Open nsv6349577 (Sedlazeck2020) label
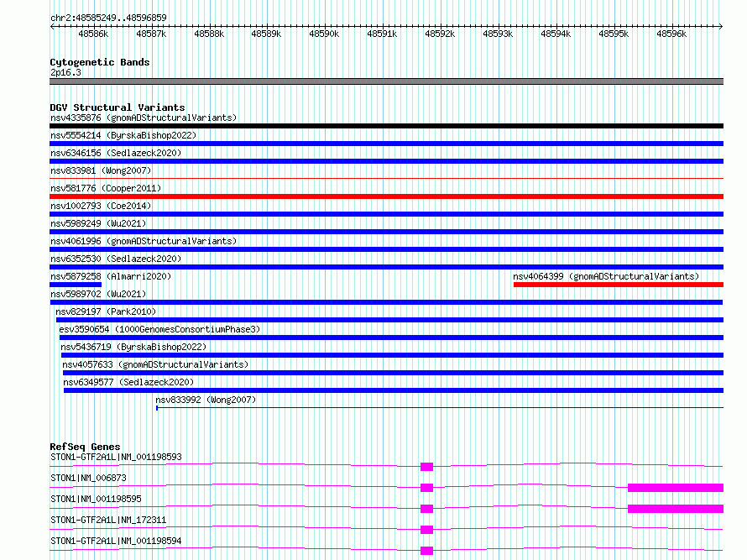The height and width of the screenshot is (560, 747). [128, 382]
